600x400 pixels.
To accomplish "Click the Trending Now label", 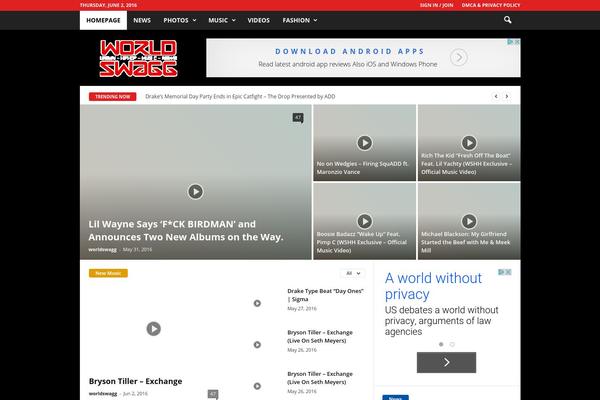I will [x=112, y=96].
